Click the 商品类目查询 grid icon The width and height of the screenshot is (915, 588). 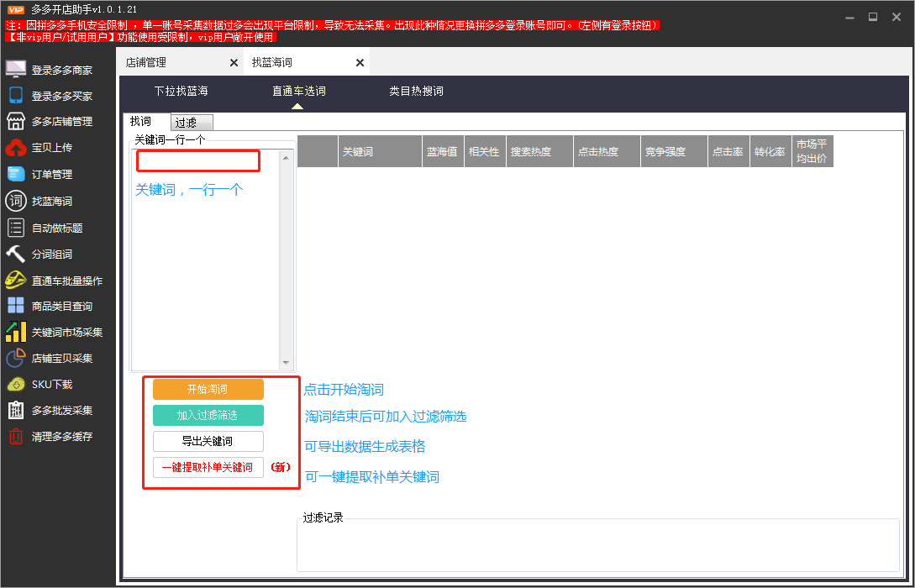click(x=16, y=306)
